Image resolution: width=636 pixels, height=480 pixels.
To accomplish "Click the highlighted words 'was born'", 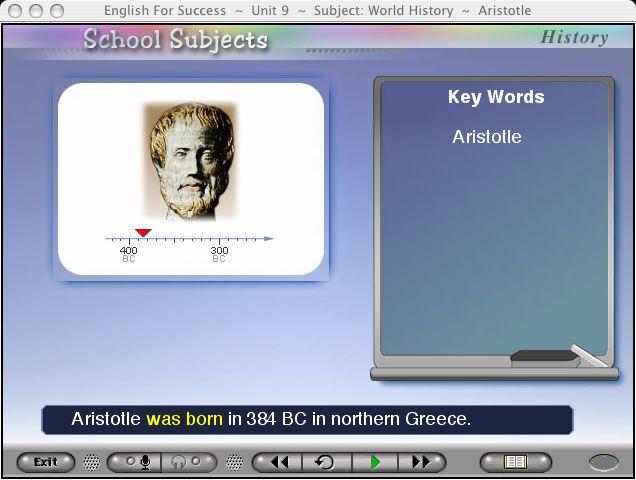I will pos(184,419).
